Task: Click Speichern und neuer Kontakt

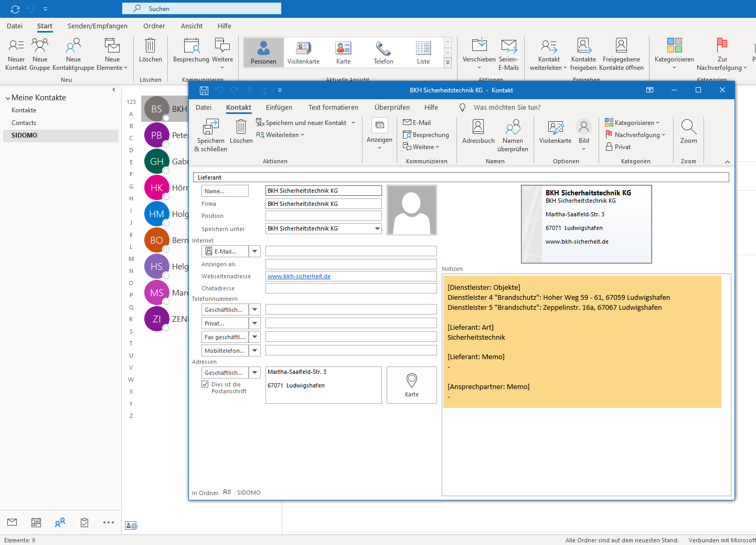Action: pos(301,123)
